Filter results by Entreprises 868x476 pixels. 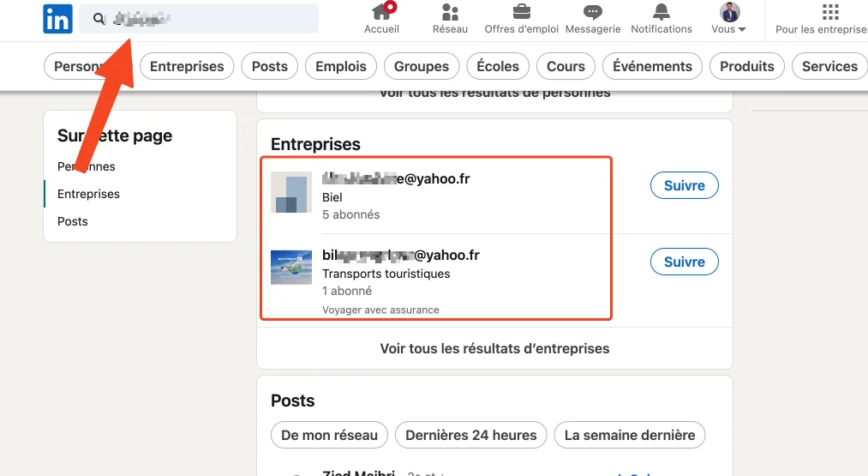tap(187, 67)
